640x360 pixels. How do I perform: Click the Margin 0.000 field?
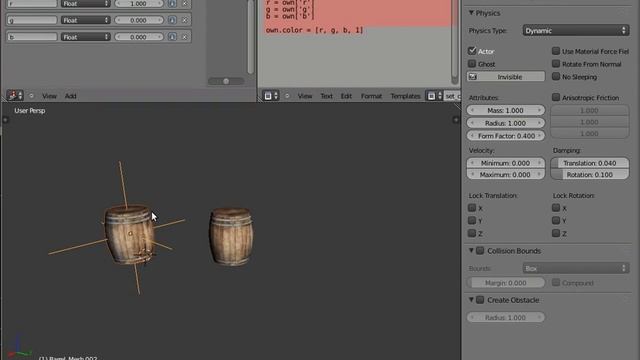[506, 282]
